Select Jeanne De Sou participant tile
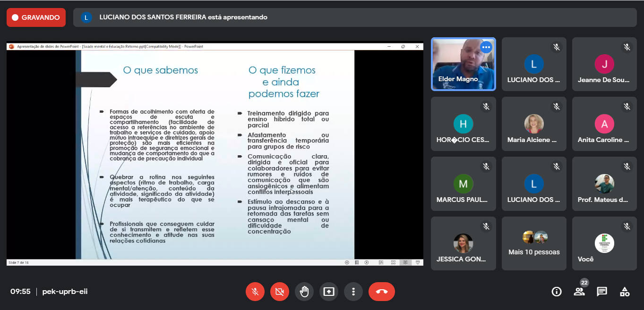 pyautogui.click(x=604, y=64)
